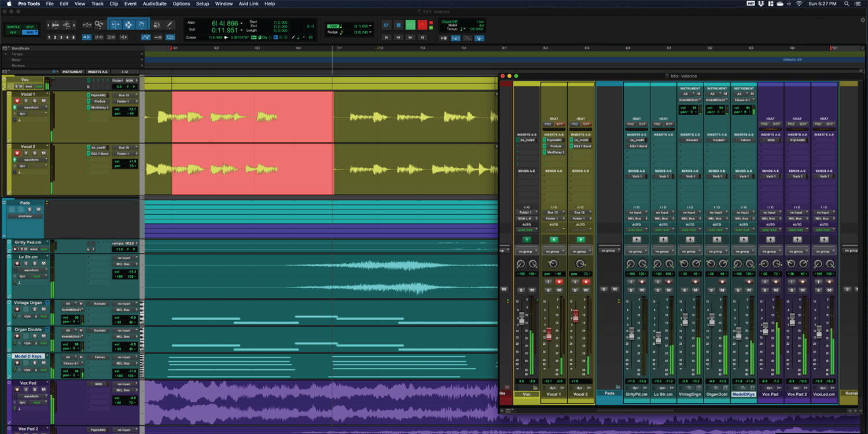Click Kontakt insert on Vintage Organ track
This screenshot has height=434, width=868.
[100, 303]
